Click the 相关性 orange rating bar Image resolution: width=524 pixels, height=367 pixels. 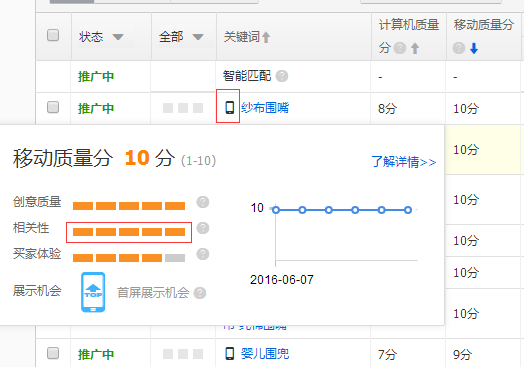click(x=129, y=232)
